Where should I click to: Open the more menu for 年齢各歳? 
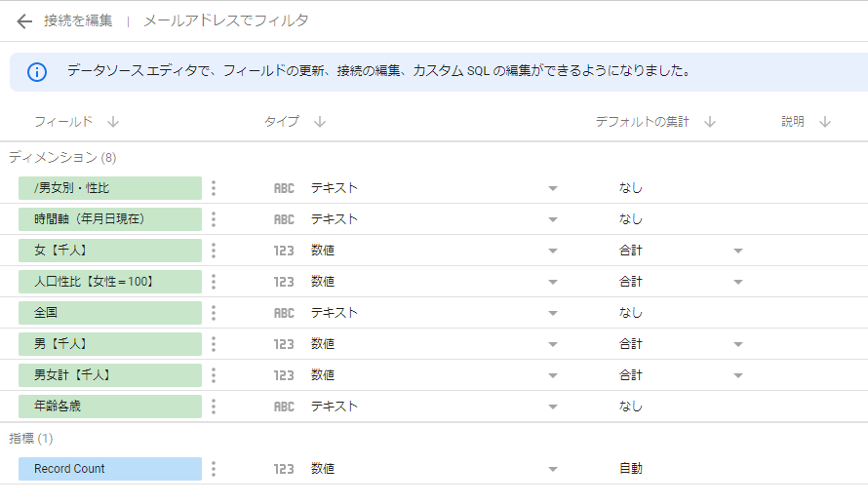point(214,407)
